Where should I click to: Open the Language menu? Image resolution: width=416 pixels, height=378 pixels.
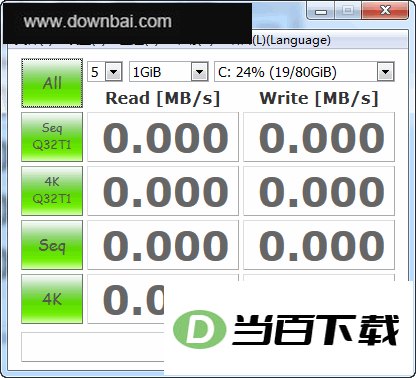(x=291, y=41)
